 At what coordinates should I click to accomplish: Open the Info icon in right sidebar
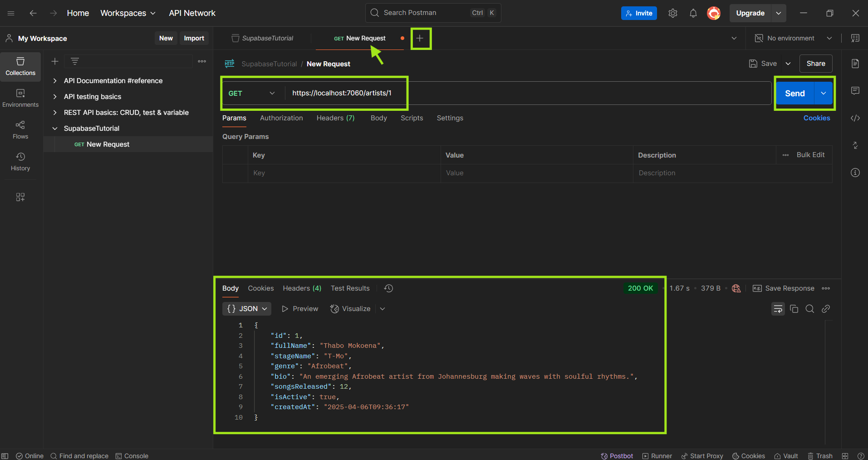click(855, 173)
